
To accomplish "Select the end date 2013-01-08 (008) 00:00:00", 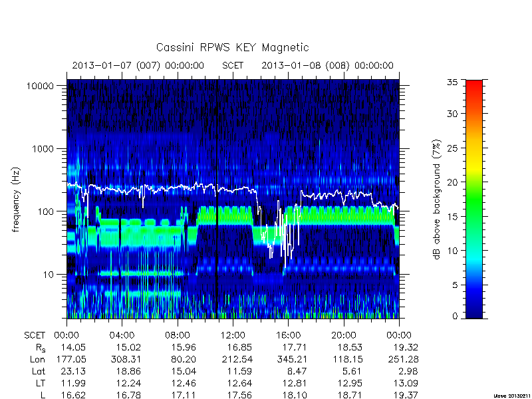I will (327, 65).
